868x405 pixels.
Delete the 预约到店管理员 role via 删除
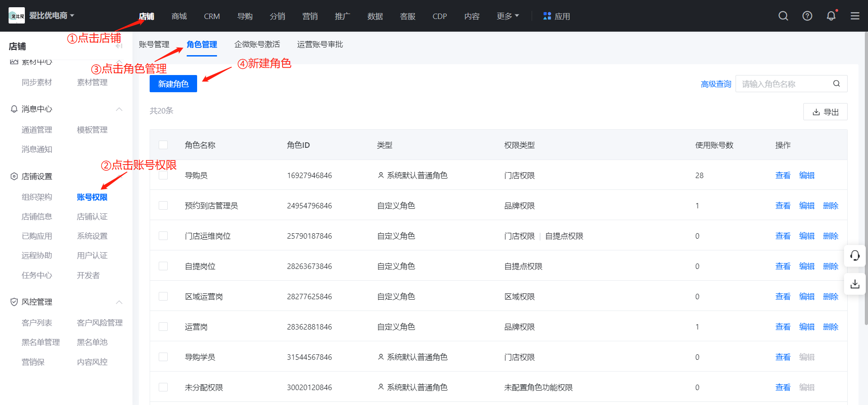830,206
